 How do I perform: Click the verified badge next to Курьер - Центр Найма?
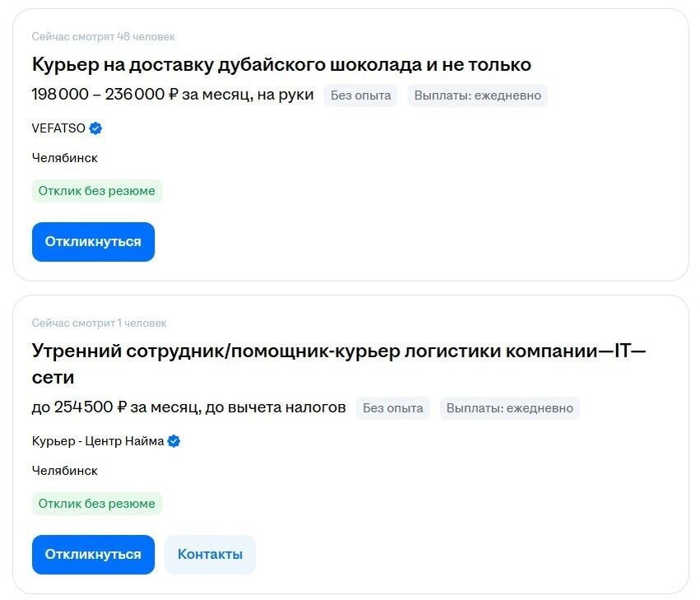click(173, 440)
